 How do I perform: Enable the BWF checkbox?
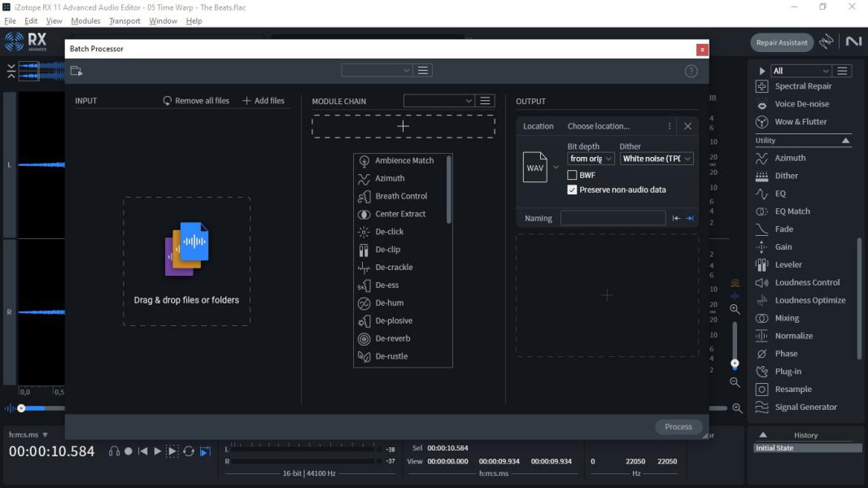pyautogui.click(x=572, y=175)
